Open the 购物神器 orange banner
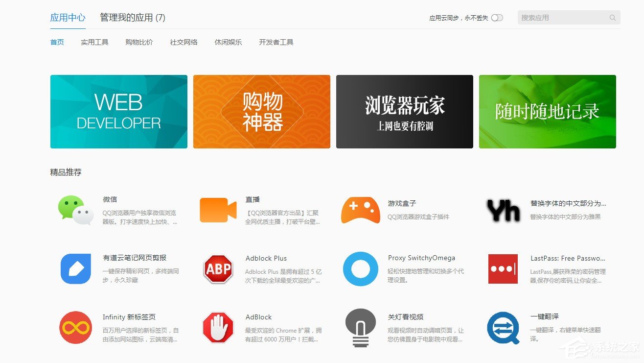The height and width of the screenshot is (363, 644). 261,111
